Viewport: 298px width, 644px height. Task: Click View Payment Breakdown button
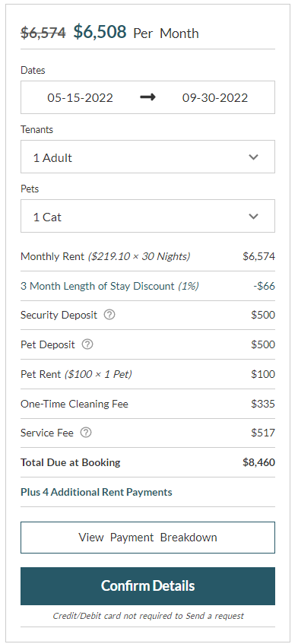point(147,538)
